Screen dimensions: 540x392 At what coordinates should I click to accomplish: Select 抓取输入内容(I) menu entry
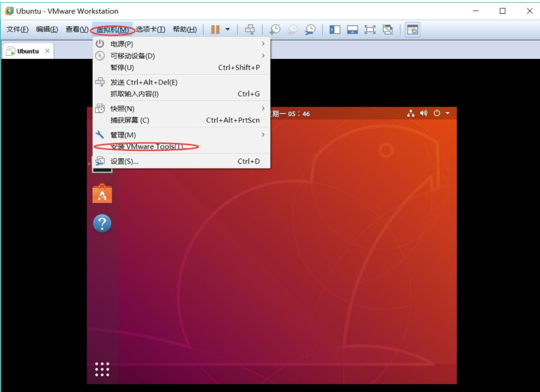[181, 94]
